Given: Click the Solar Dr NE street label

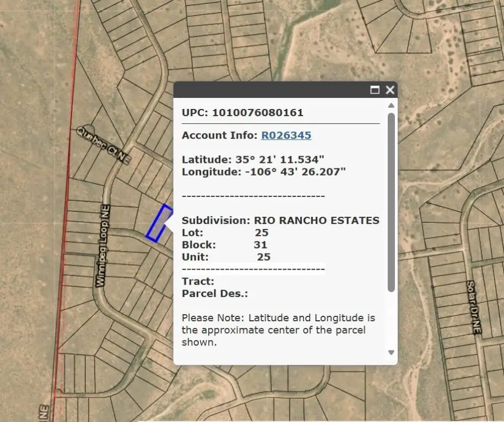Looking at the screenshot, I should (473, 306).
